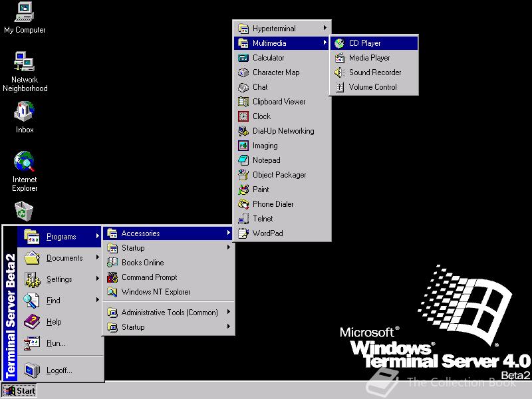This screenshot has height=399, width=532.
Task: Click the "Character Map" menu label
Action: coord(276,72)
